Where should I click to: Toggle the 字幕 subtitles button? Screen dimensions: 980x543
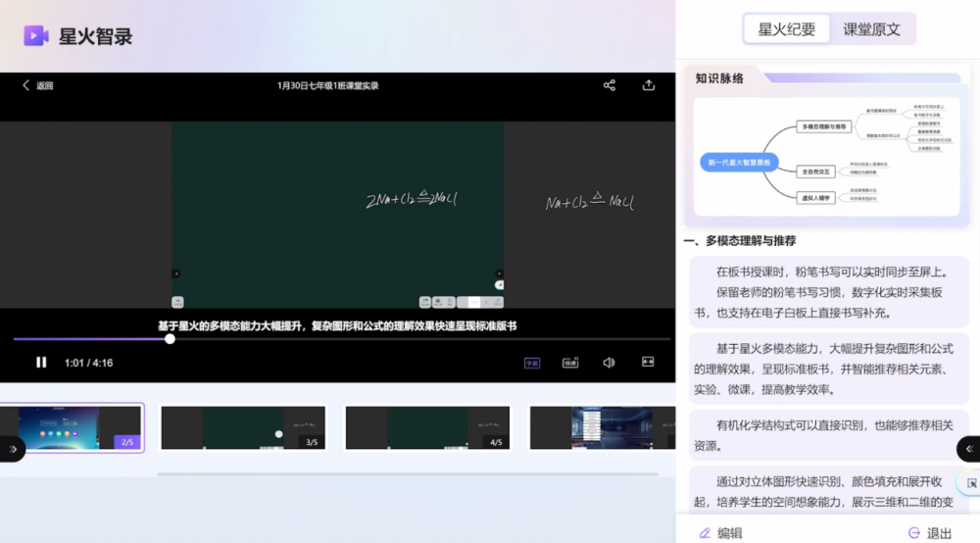tap(532, 363)
